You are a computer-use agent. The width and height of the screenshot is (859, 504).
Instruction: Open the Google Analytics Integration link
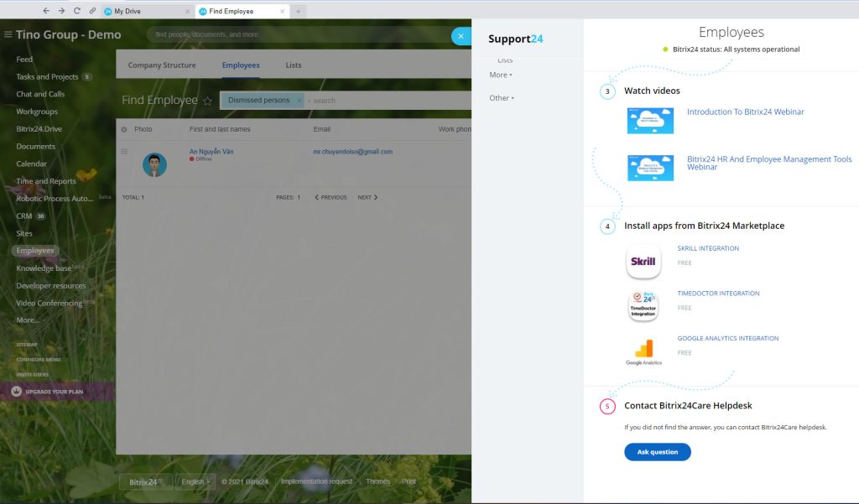tap(727, 339)
